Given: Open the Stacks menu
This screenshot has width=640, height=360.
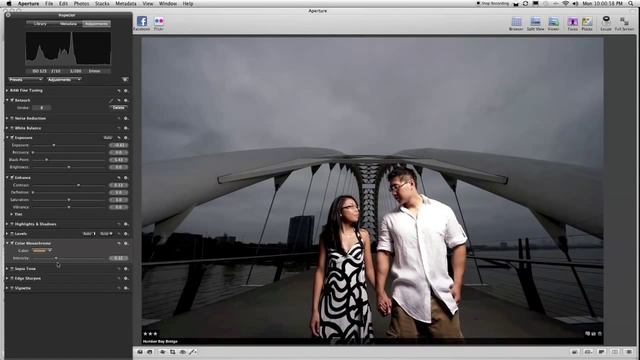Looking at the screenshot, I should coord(102,3).
